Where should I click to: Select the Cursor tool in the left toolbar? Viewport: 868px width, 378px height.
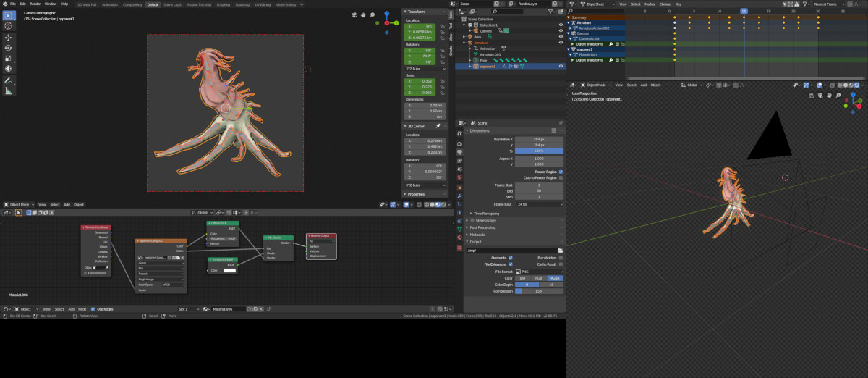point(9,26)
